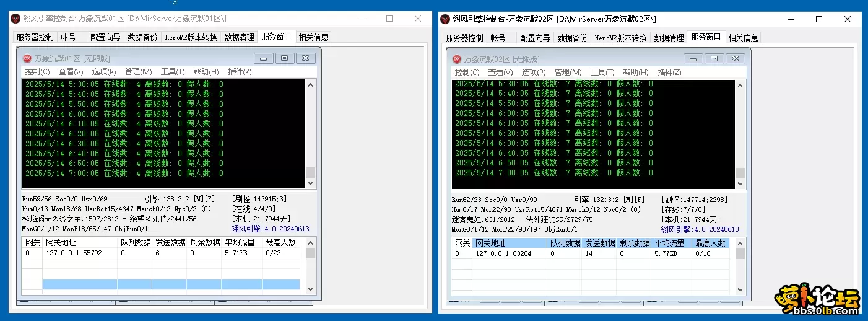The image size is (868, 321).
Task: Click 6:00:05 log line in 02区 window
Action: point(554,113)
